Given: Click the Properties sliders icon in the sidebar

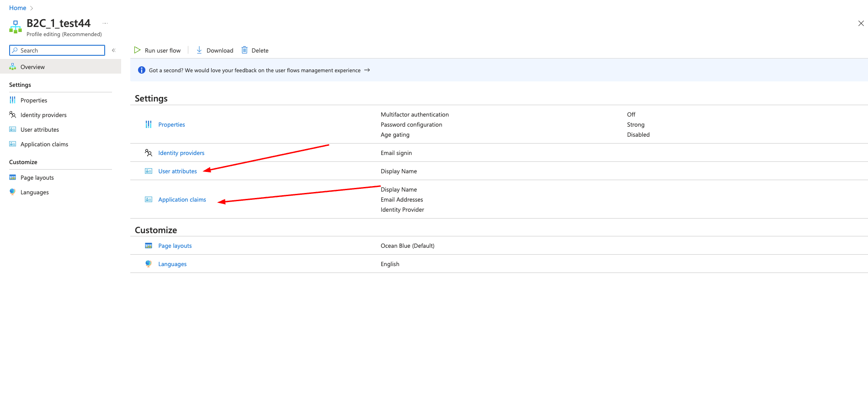Looking at the screenshot, I should click(13, 100).
